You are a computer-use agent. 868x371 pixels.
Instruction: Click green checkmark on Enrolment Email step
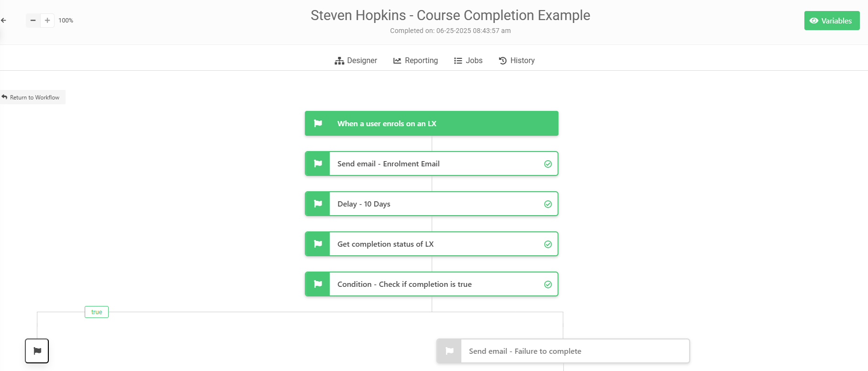tap(548, 164)
